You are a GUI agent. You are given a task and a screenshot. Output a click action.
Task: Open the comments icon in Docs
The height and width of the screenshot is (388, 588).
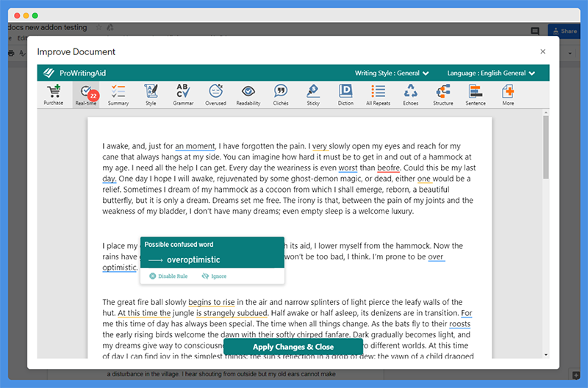[535, 31]
